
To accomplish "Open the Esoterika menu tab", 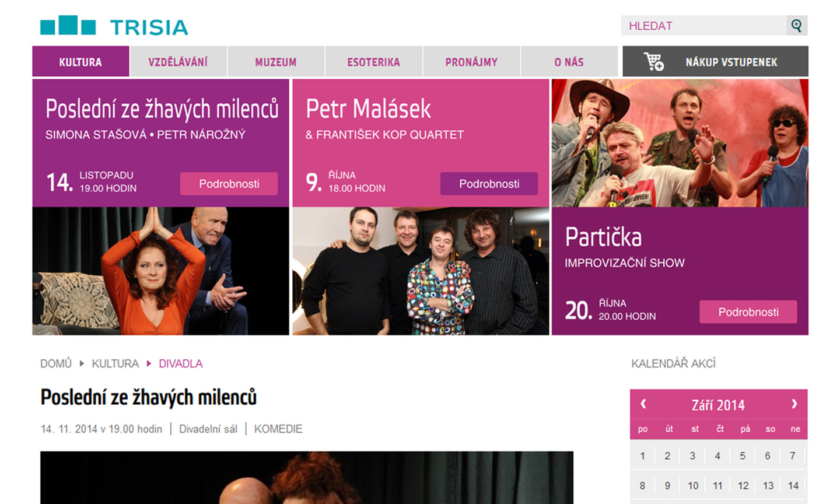I will tap(374, 62).
